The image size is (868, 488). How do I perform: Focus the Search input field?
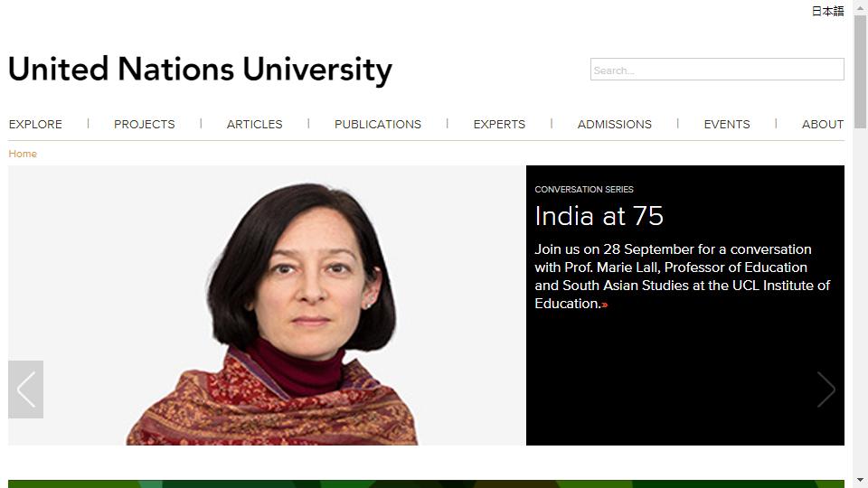point(717,70)
